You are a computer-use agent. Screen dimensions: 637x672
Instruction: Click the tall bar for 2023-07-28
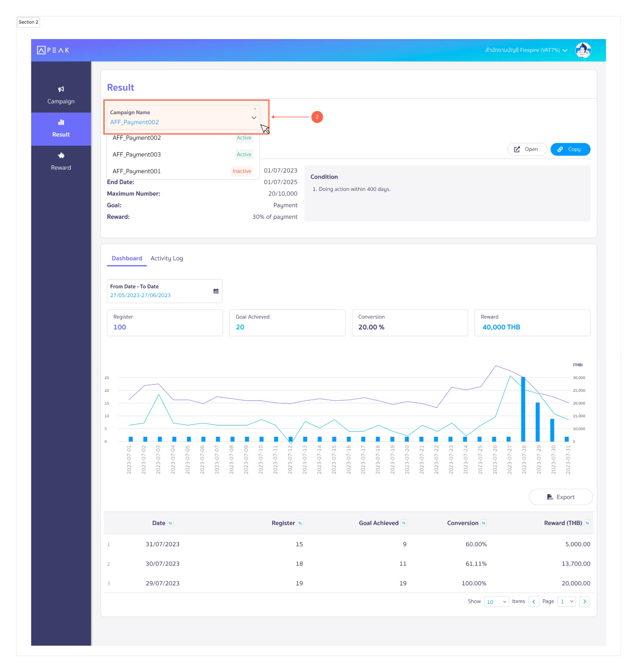[x=523, y=409]
